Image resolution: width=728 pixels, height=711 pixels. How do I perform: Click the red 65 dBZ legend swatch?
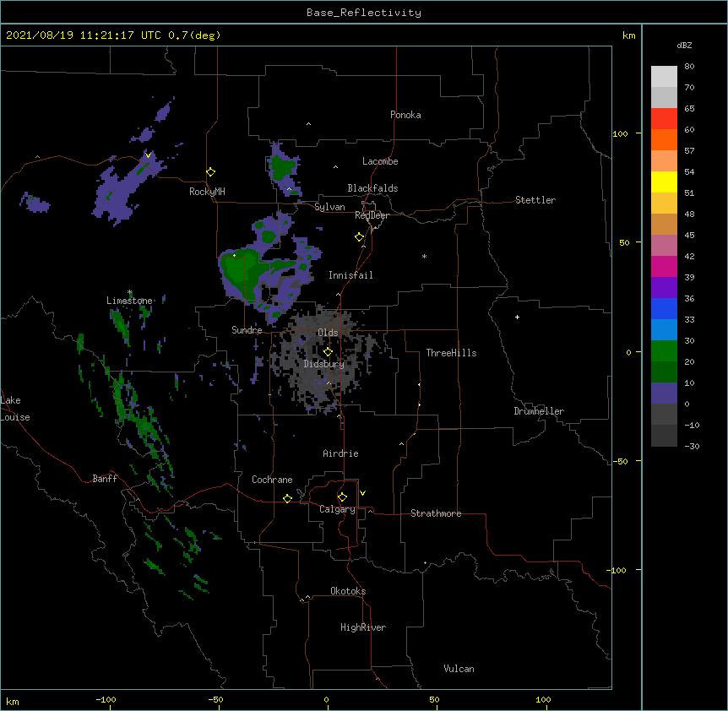pyautogui.click(x=664, y=118)
